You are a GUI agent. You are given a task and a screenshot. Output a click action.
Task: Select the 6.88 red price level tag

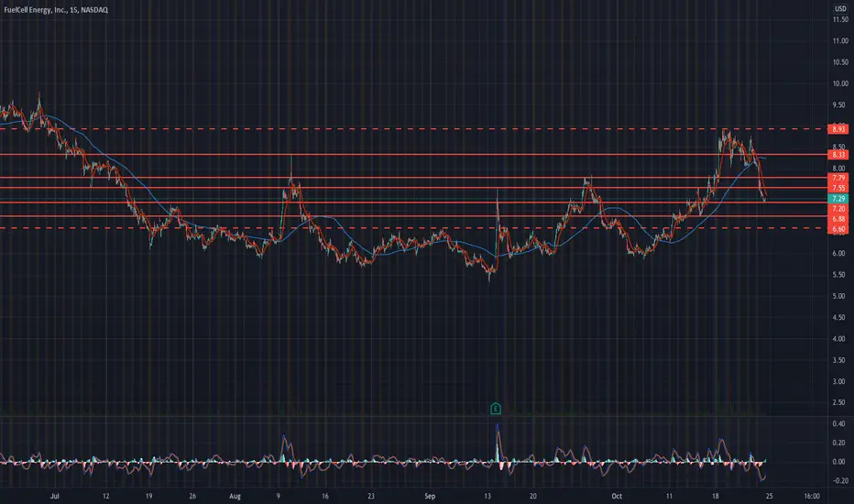[838, 219]
